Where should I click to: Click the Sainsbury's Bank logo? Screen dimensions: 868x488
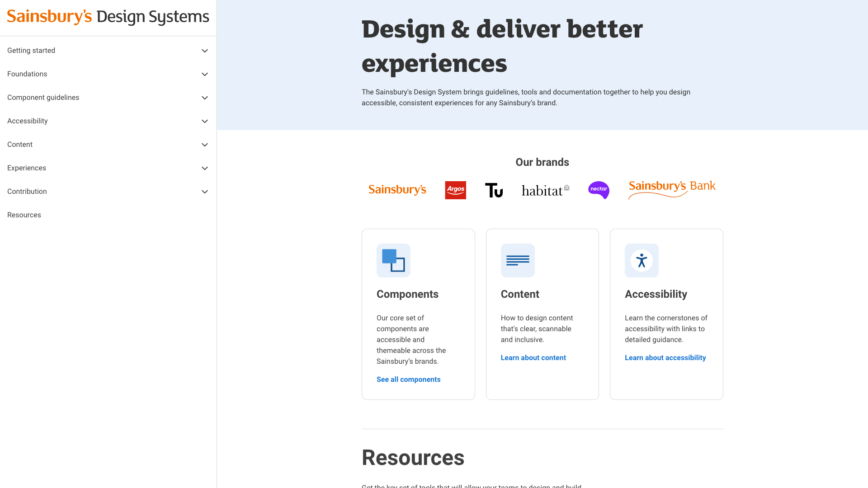pos(672,189)
